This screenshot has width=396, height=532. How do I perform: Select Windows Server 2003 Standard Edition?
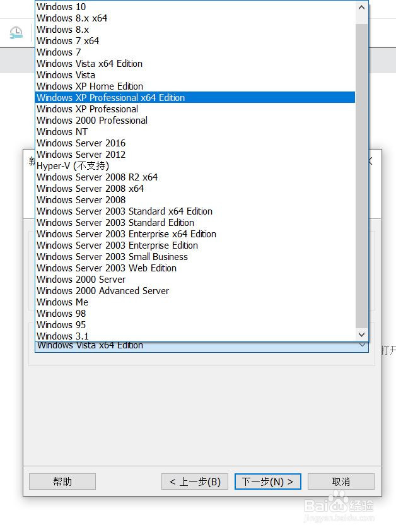(x=195, y=223)
